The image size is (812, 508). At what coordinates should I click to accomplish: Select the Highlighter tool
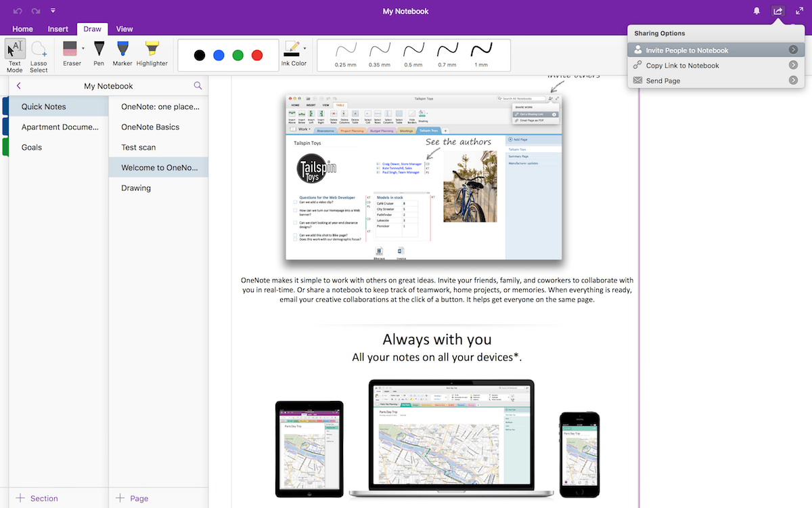click(152, 54)
